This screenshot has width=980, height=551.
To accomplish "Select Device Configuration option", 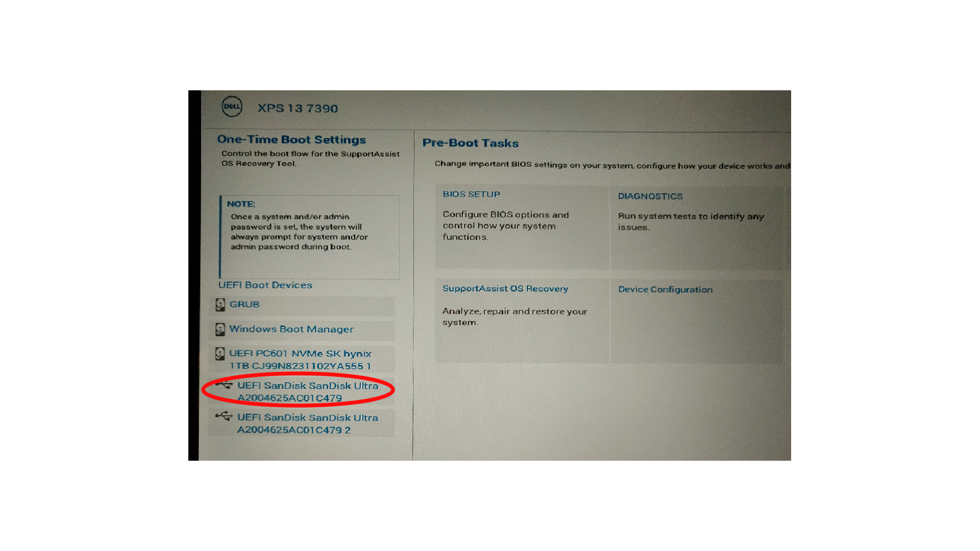I will pyautogui.click(x=665, y=289).
